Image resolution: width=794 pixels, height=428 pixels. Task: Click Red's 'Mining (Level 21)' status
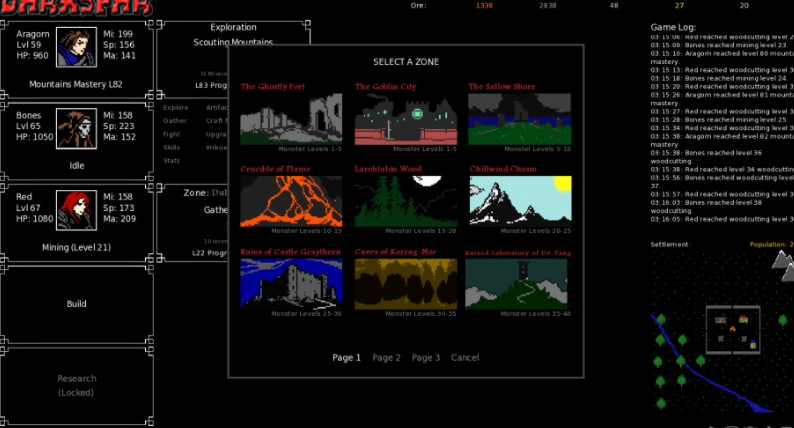coord(76,247)
